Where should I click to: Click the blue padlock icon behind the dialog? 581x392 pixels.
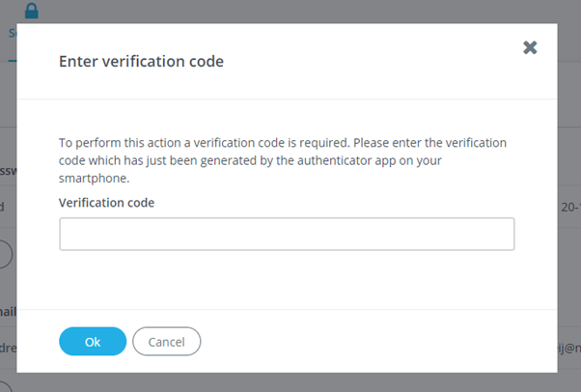[32, 11]
